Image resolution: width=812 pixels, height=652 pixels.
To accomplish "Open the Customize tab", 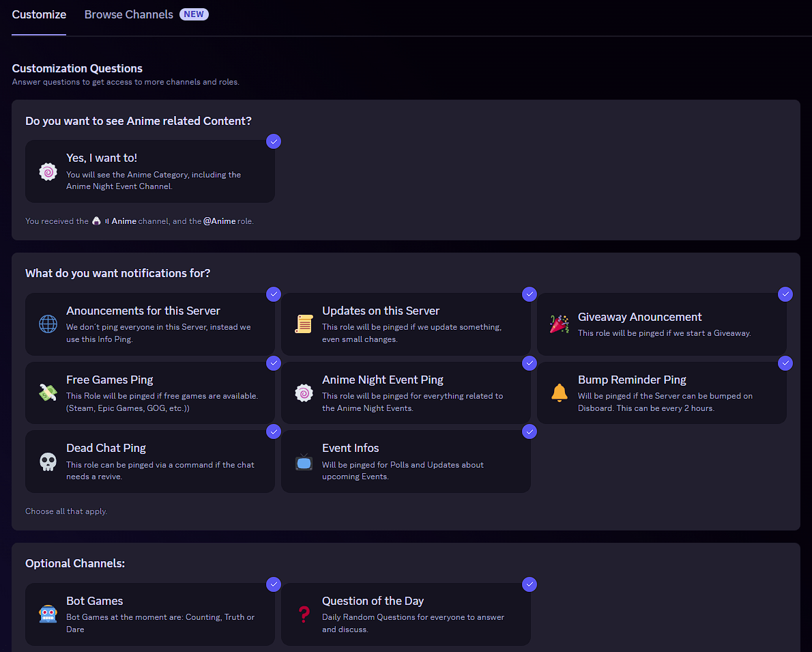I will [39, 14].
